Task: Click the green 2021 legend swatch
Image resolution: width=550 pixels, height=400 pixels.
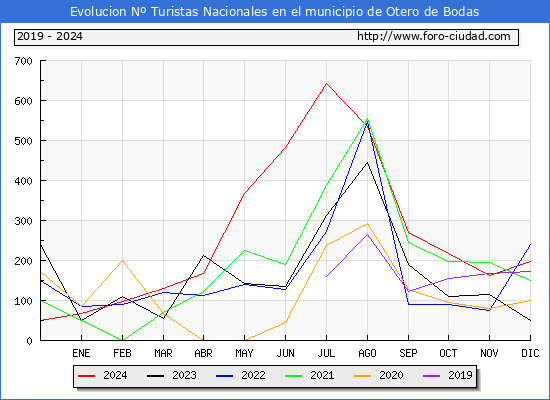Action: (294, 376)
